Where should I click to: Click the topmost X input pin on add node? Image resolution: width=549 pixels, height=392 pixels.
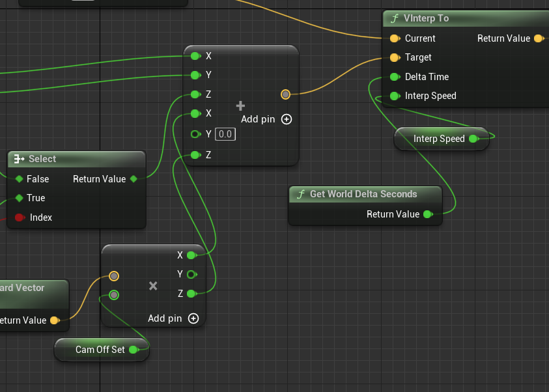195,56
